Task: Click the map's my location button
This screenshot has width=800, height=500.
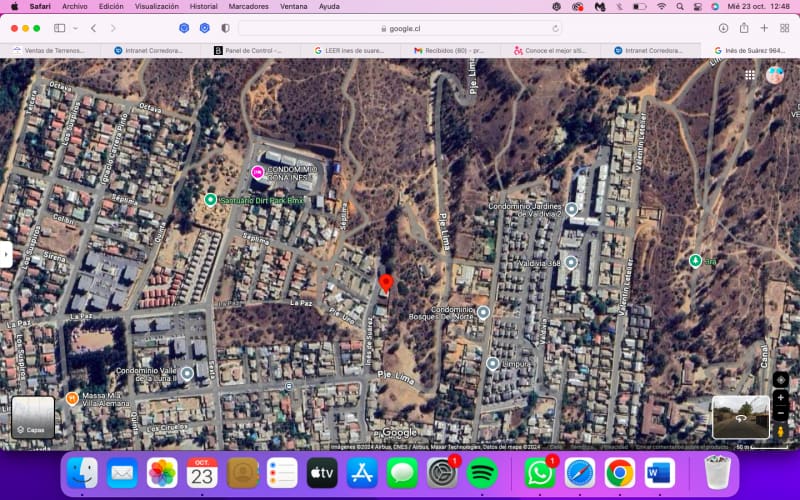Action: pyautogui.click(x=780, y=380)
